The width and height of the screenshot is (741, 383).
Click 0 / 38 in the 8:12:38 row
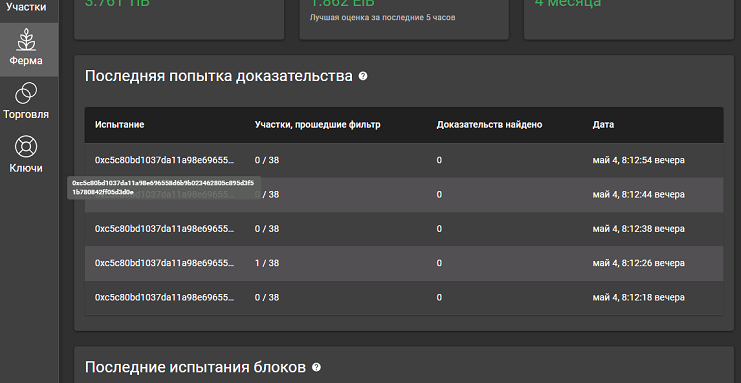(x=267, y=229)
